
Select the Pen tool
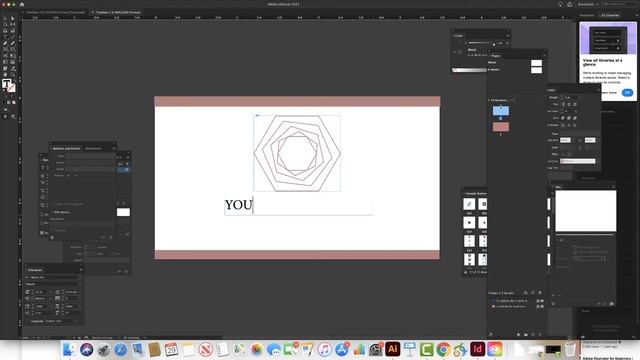click(5, 43)
